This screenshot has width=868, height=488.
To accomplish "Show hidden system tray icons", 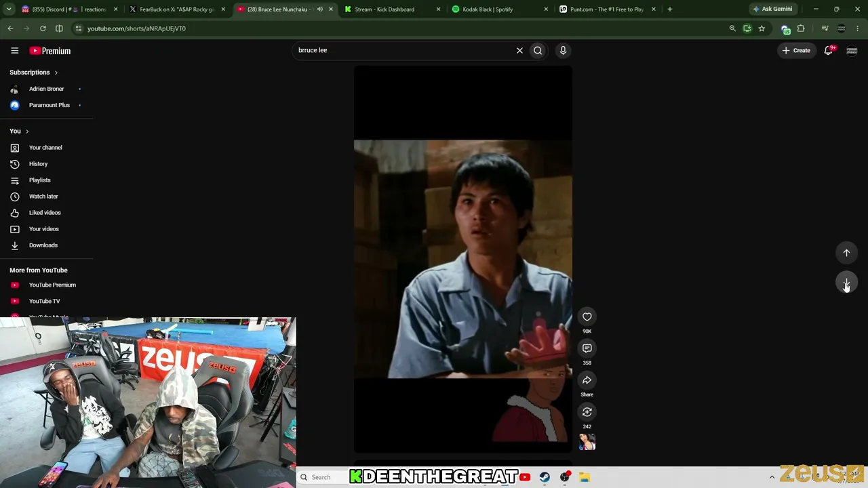I will click(x=772, y=477).
